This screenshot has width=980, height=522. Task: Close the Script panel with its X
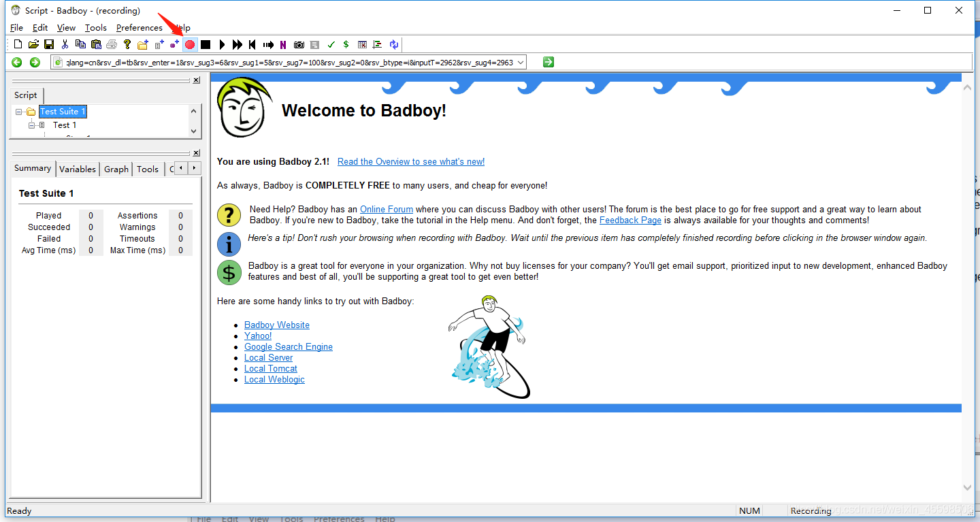tap(196, 80)
